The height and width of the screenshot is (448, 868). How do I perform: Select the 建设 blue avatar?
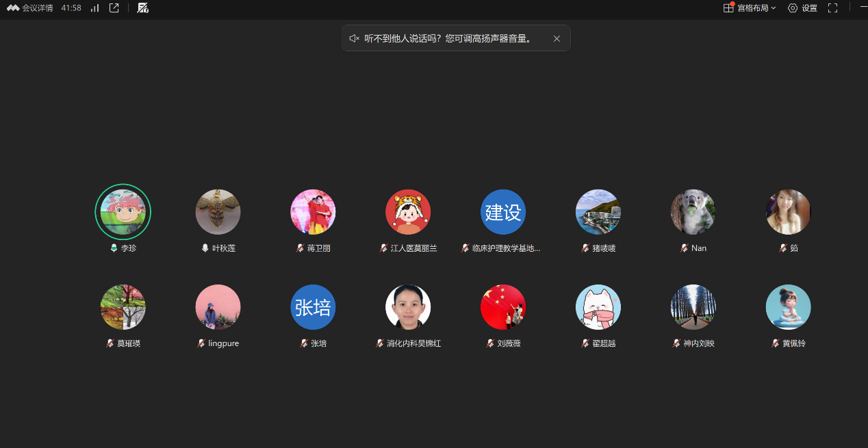pyautogui.click(x=503, y=212)
